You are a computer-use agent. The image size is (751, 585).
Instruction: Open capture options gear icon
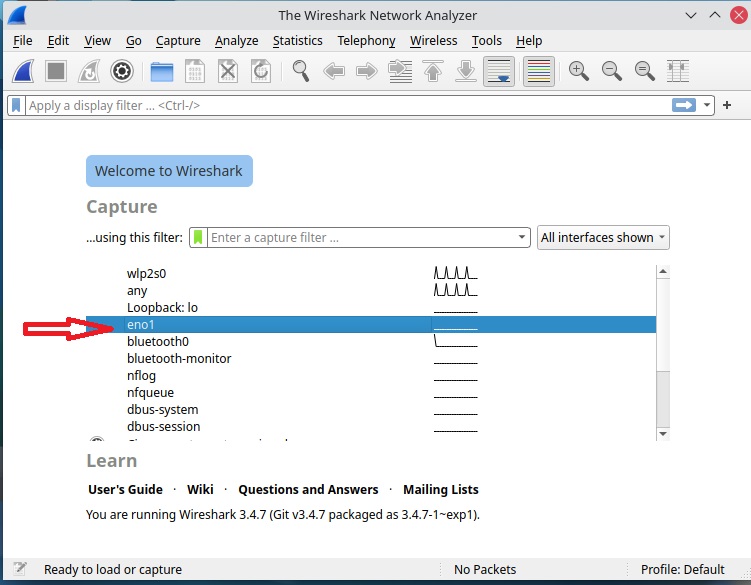[x=122, y=71]
